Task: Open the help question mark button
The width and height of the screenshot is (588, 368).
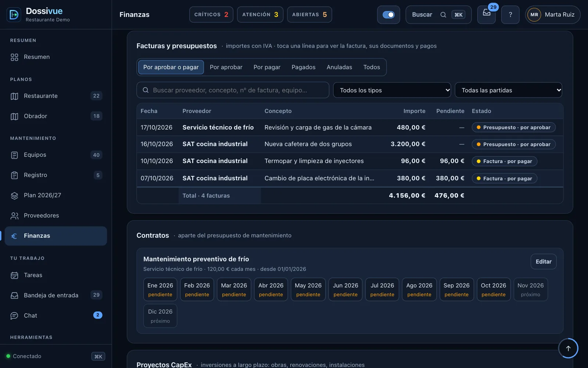Action: point(510,15)
